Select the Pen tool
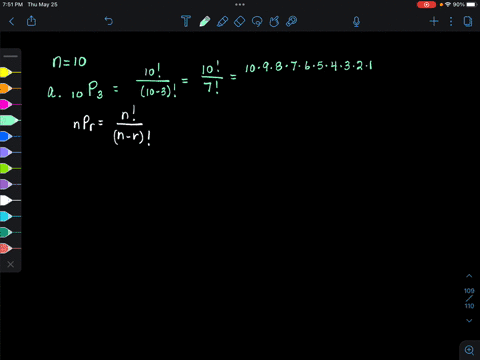 click(204, 21)
